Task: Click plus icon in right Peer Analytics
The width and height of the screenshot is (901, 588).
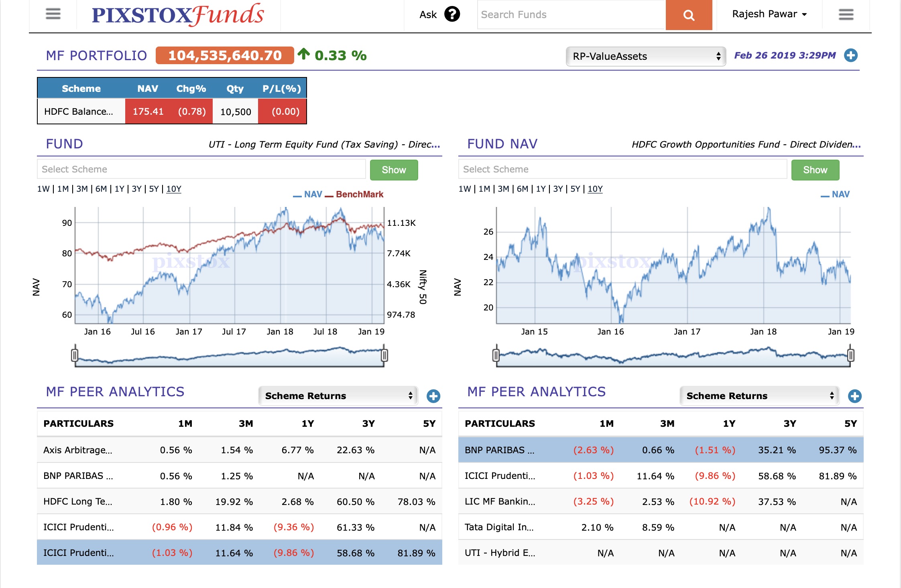Action: point(854,396)
